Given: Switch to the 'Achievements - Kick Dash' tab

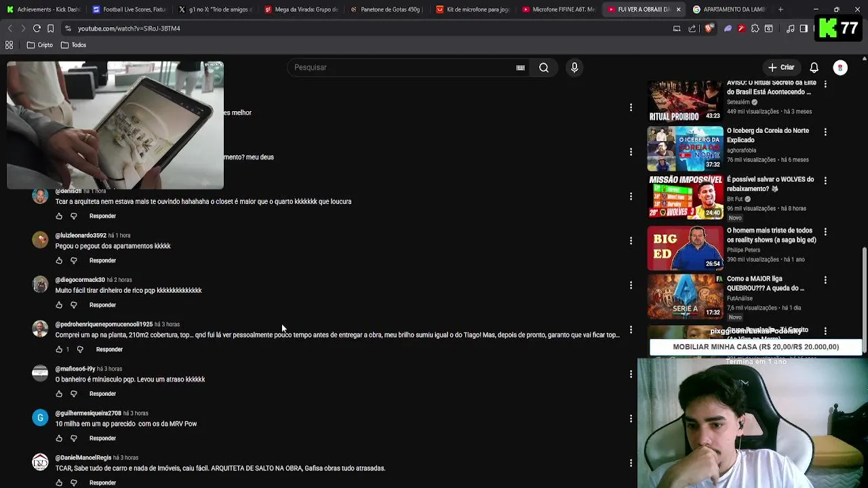Looking at the screenshot, I should [x=42, y=9].
